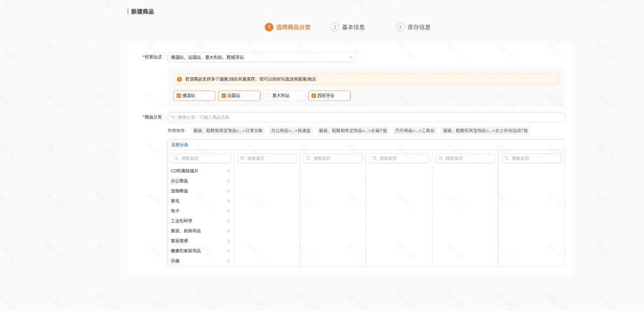Click the magnifier icon in 商品分类 search

pos(173,117)
